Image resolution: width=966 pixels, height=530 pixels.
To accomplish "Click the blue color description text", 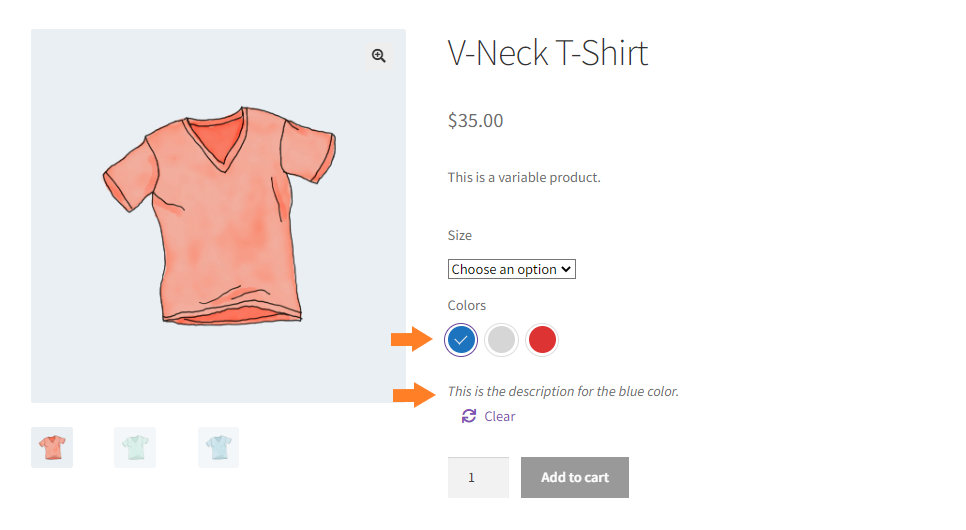I will tap(563, 391).
